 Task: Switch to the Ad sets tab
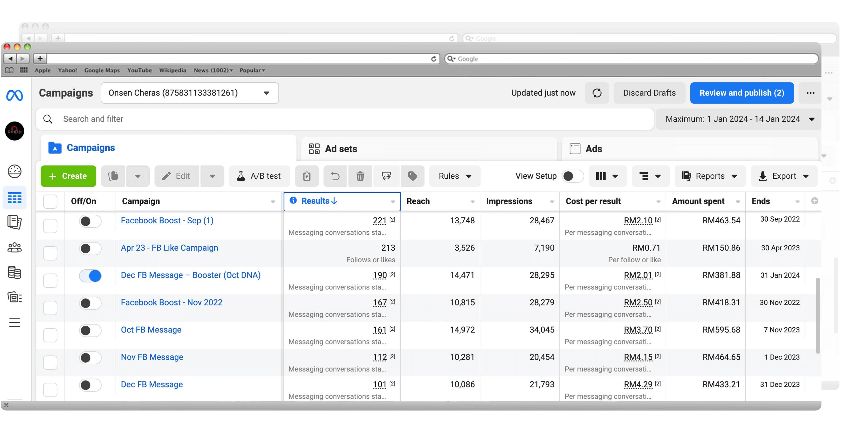[x=429, y=149]
